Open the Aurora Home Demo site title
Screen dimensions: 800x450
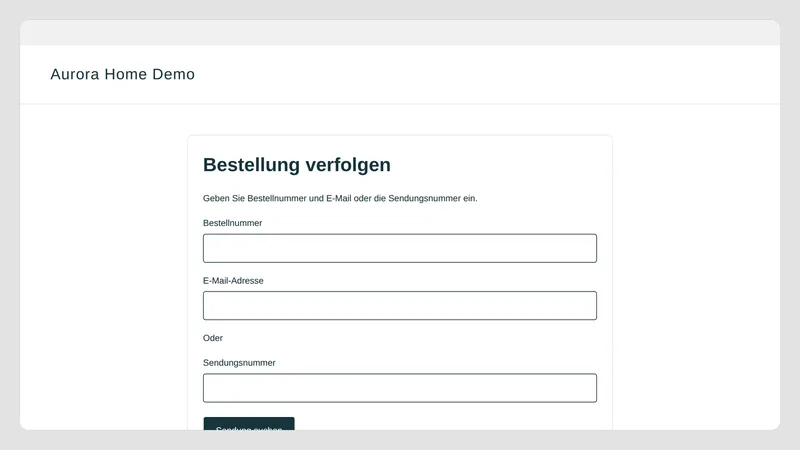(x=122, y=74)
